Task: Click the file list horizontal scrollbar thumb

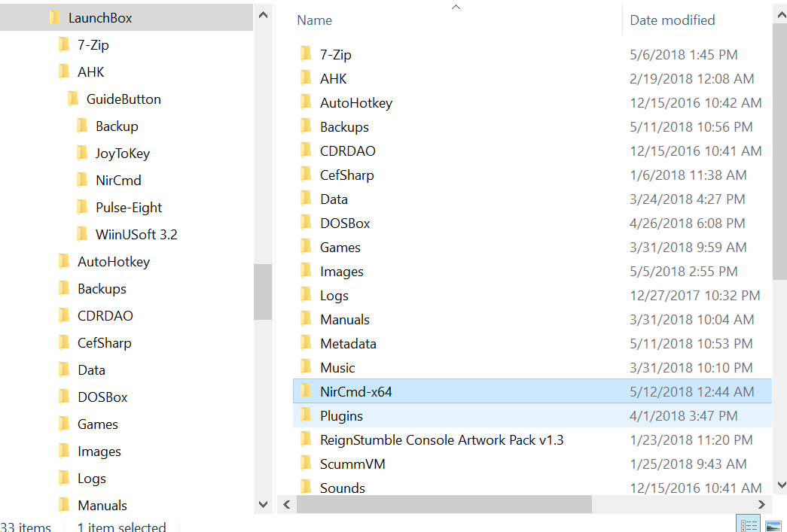Action: pyautogui.click(x=444, y=504)
